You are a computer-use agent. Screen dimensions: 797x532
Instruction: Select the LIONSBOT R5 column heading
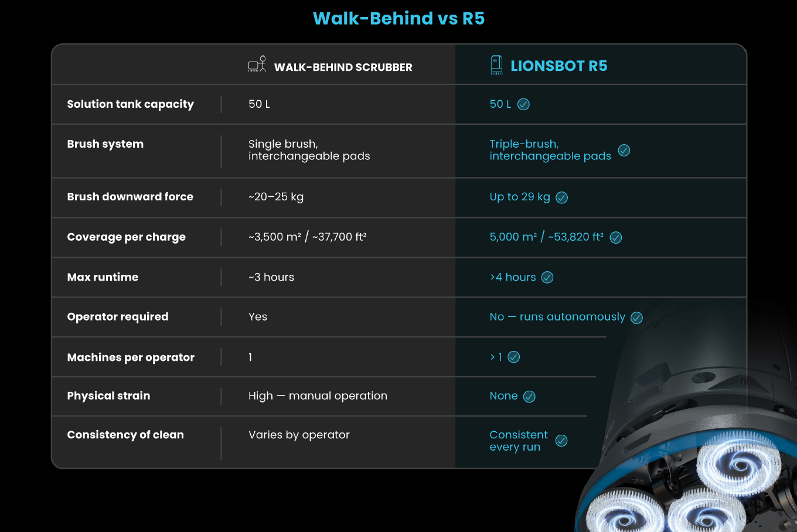pyautogui.click(x=558, y=66)
